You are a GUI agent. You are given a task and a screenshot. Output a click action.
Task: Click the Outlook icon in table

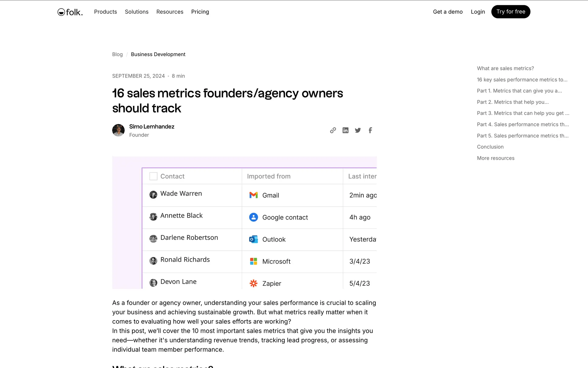[x=254, y=239]
